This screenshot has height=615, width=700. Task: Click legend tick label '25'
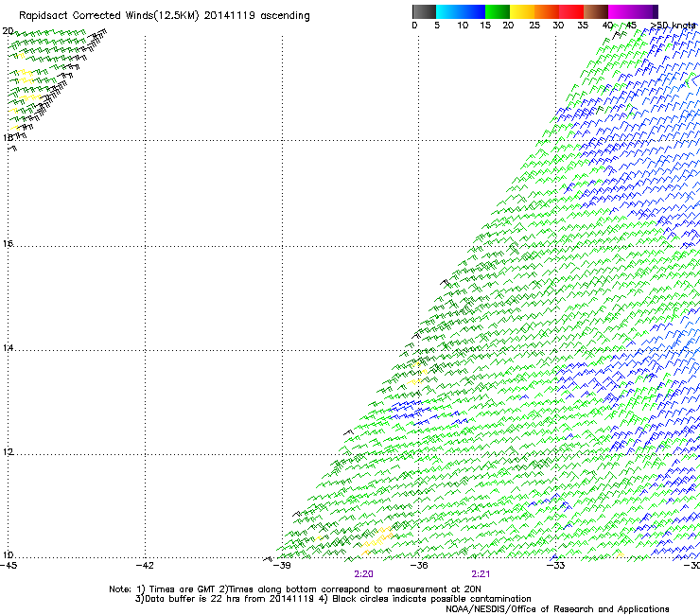click(x=534, y=26)
